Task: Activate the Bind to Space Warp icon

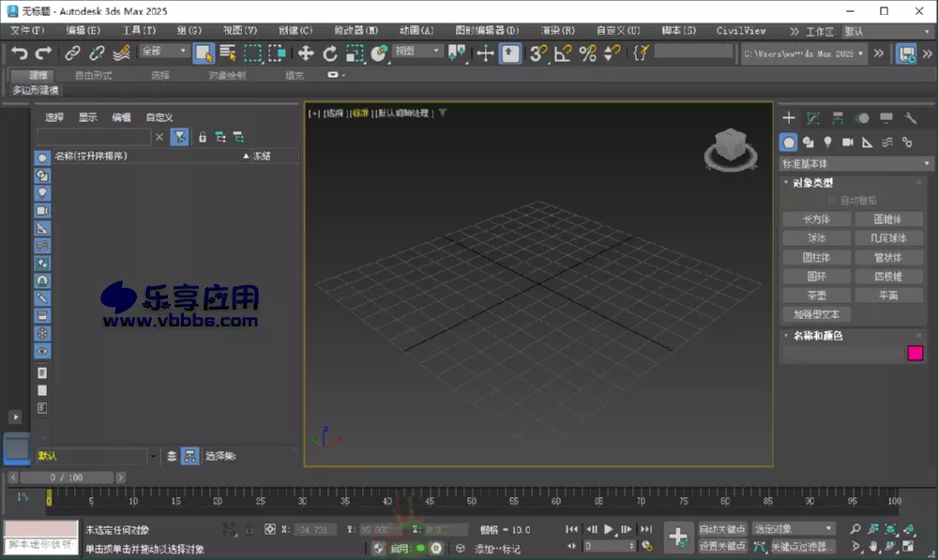Action: (x=121, y=53)
